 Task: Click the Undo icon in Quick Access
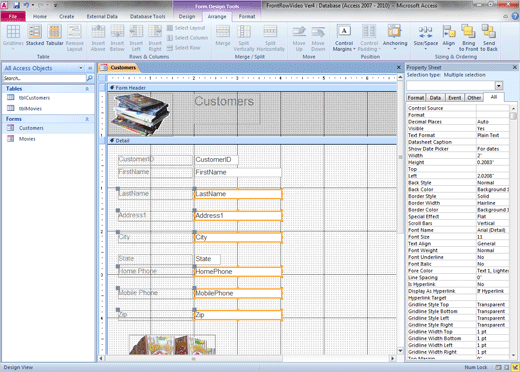[x=26, y=5]
